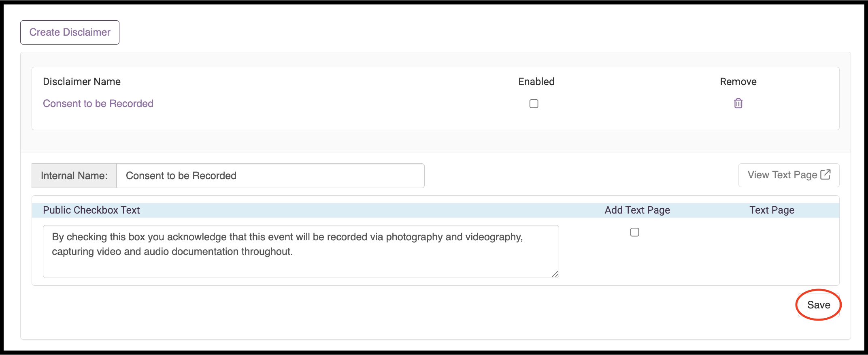
Task: Open View Text Page button
Action: 789,175
